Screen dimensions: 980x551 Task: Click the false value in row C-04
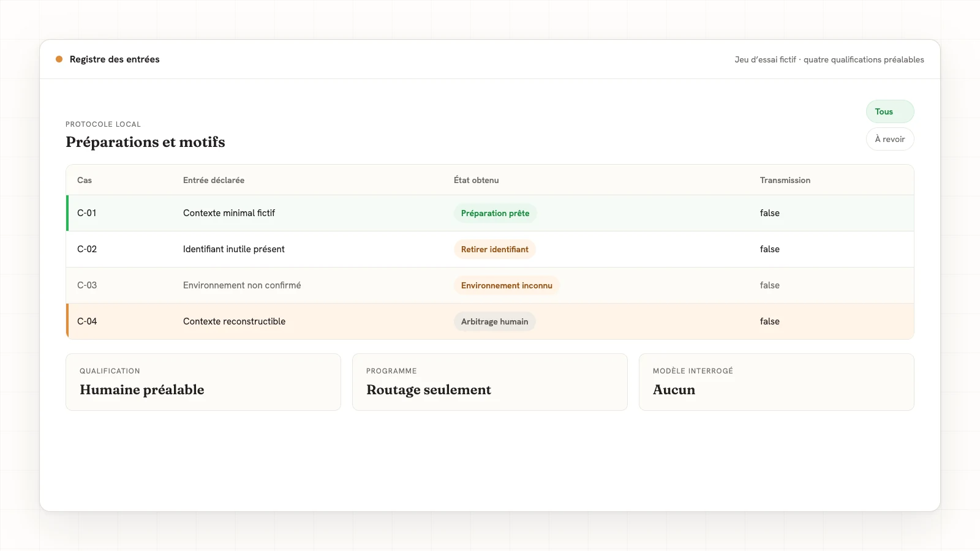coord(770,321)
